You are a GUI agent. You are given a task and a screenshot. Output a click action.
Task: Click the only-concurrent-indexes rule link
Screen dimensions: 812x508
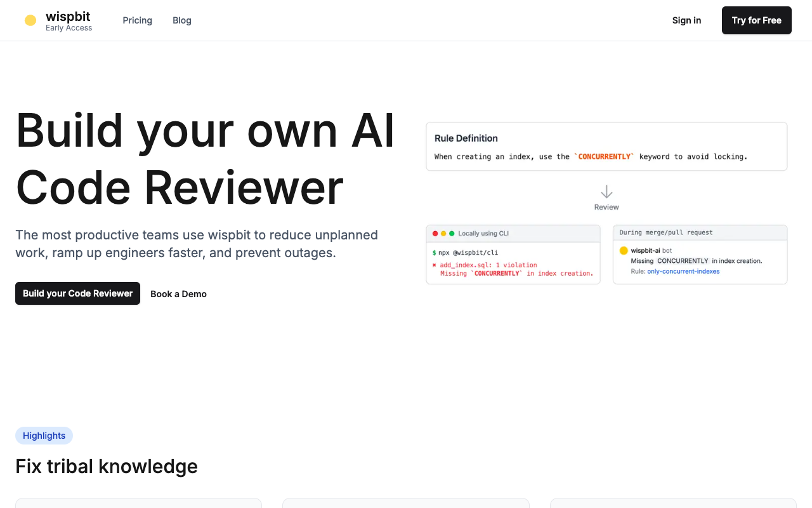(683, 271)
